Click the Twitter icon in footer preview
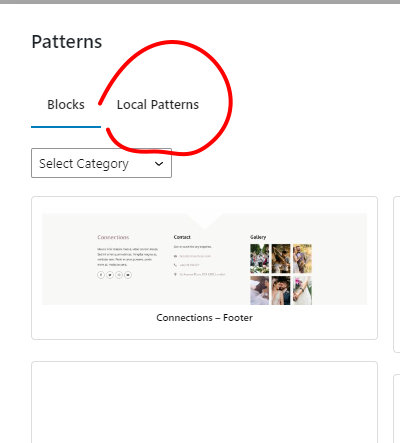The width and height of the screenshot is (400, 443). point(110,275)
